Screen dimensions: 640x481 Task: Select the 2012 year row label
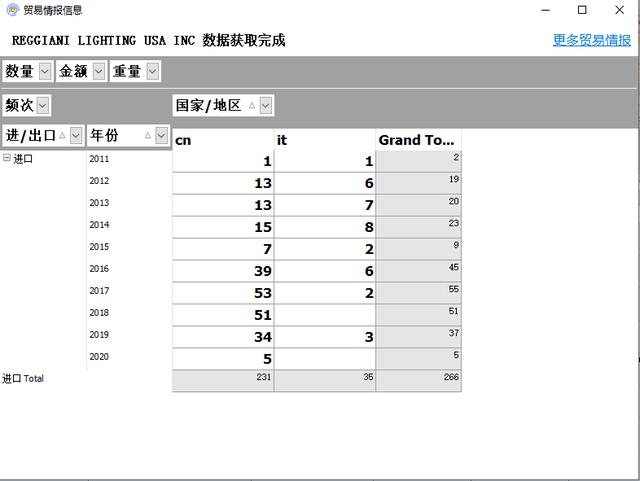99,181
